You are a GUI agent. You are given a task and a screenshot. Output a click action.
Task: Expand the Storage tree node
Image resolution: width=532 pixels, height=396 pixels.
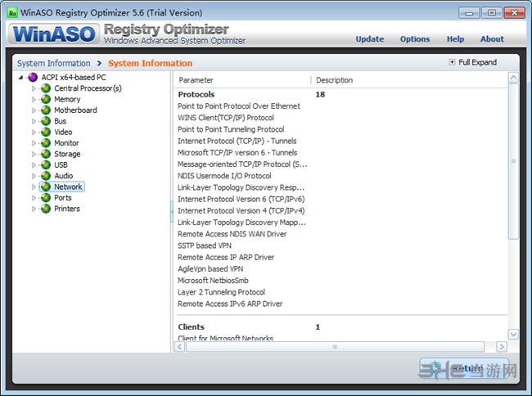coord(34,154)
